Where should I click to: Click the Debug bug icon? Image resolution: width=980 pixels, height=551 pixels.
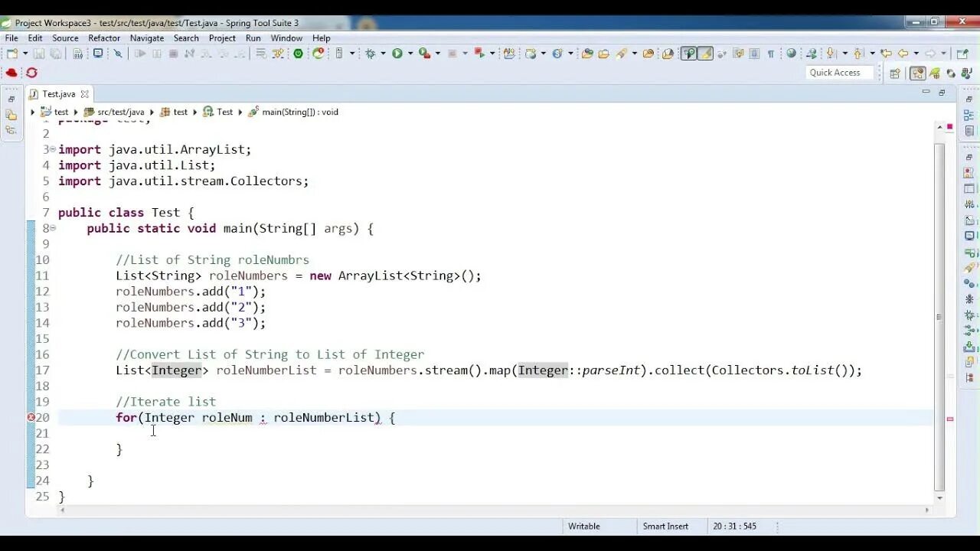(371, 54)
